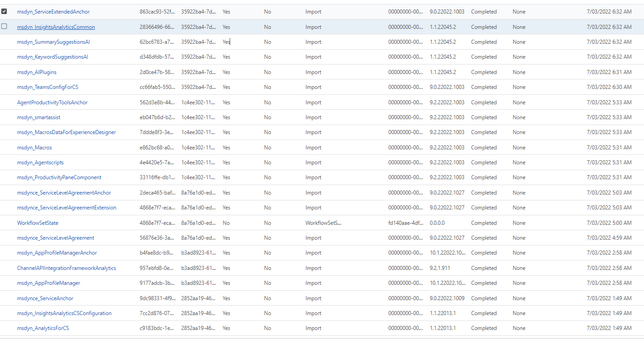Click version 1.1.22013.1 in msdyn_AnalyticsForCS row
The width and height of the screenshot is (644, 339).
click(443, 328)
